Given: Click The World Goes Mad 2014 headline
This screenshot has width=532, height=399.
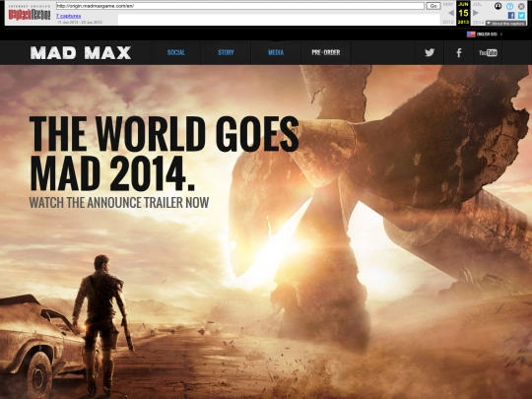Looking at the screenshot, I should tap(165, 154).
